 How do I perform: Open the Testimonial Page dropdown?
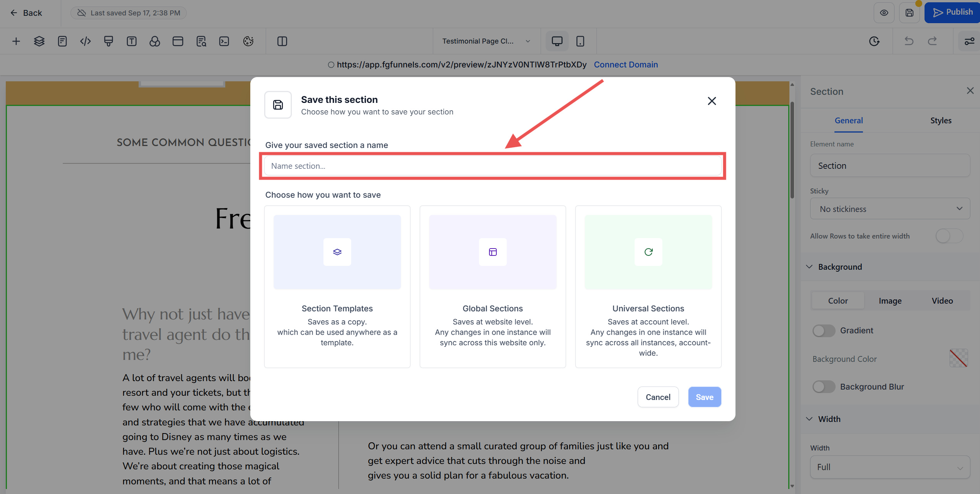486,41
